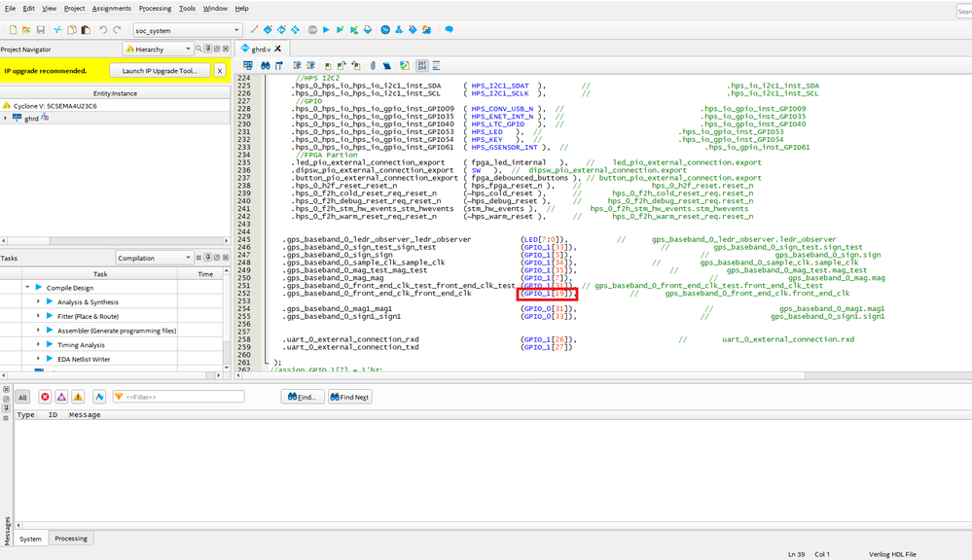Toggle the warning messages filter icon
Viewport: 972px width, 560px height.
click(x=77, y=397)
